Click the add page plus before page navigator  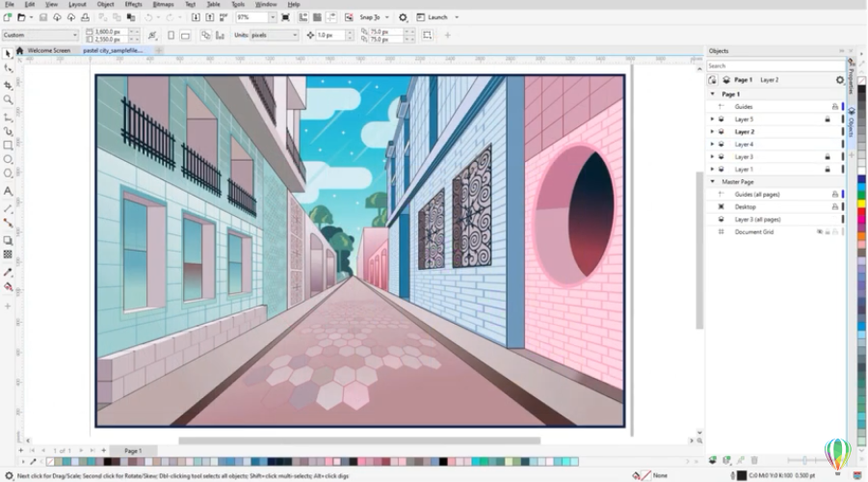pyautogui.click(x=20, y=451)
